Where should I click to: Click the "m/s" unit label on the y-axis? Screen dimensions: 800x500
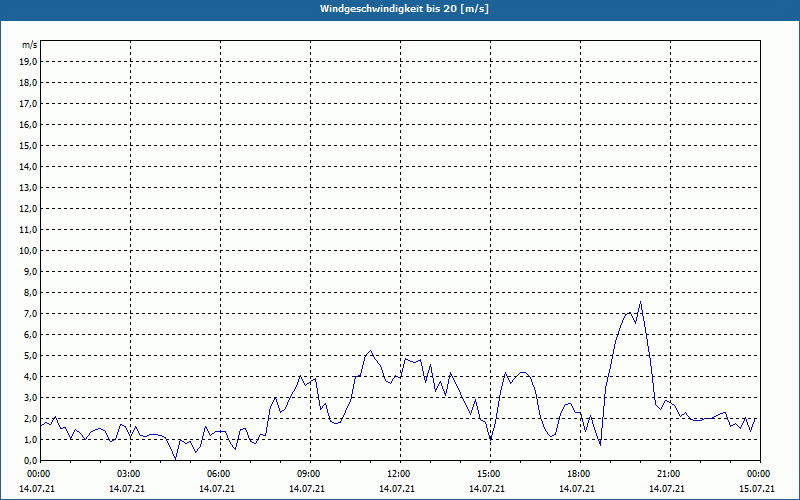coord(30,45)
